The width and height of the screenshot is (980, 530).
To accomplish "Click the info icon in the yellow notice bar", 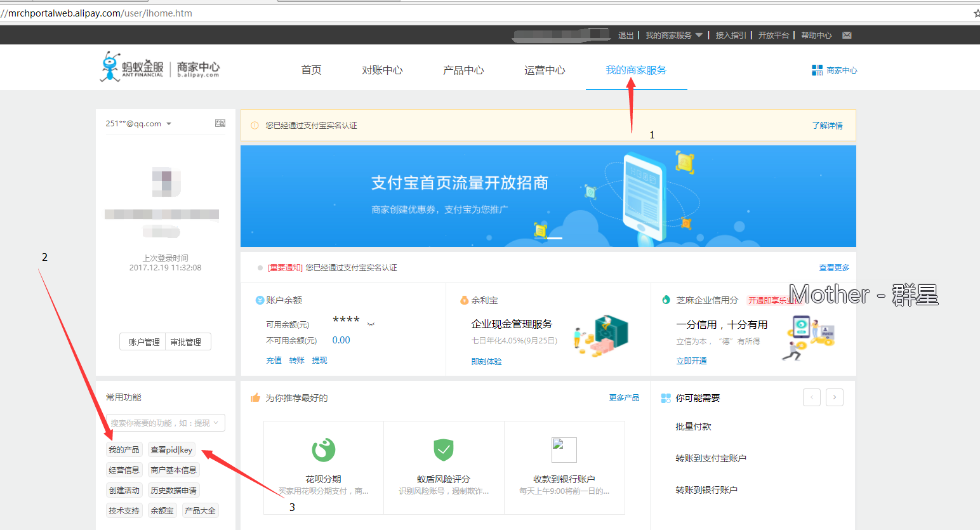I will pyautogui.click(x=255, y=126).
